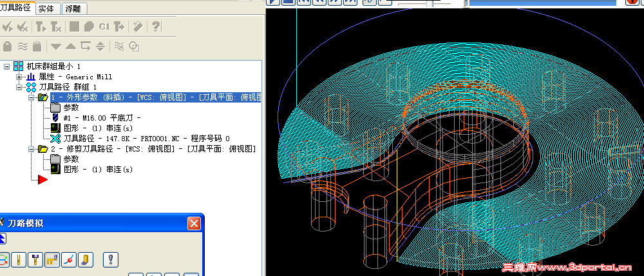Viewport: 644px width, 276px height.
Task: Regenerate all dirty operations (Tx icon)
Action: [x=56, y=28]
